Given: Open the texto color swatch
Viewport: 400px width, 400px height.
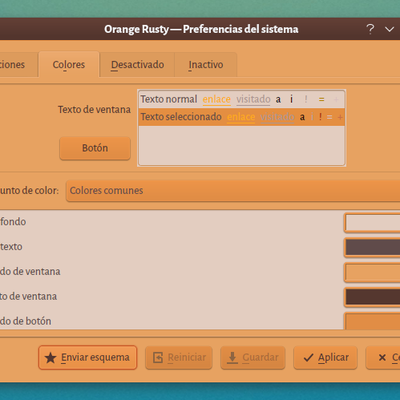Looking at the screenshot, I should point(372,248).
